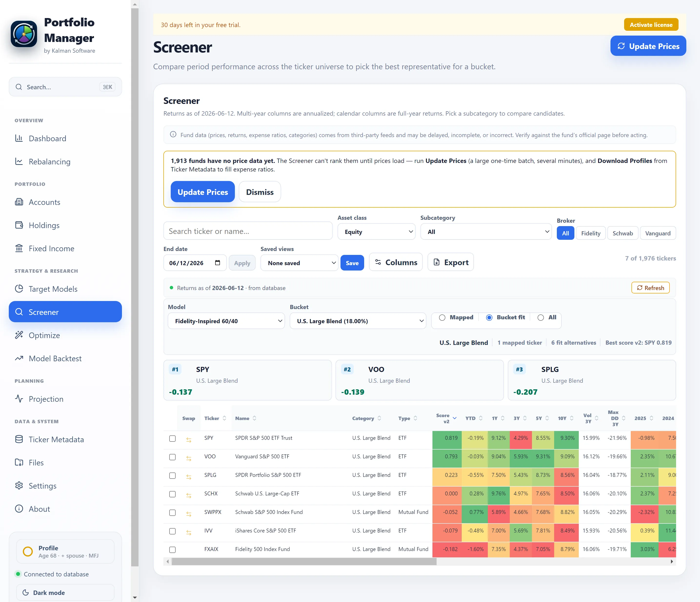The height and width of the screenshot is (602, 700).
Task: Click the table's horizontal scrollbar thumb
Action: point(304,562)
